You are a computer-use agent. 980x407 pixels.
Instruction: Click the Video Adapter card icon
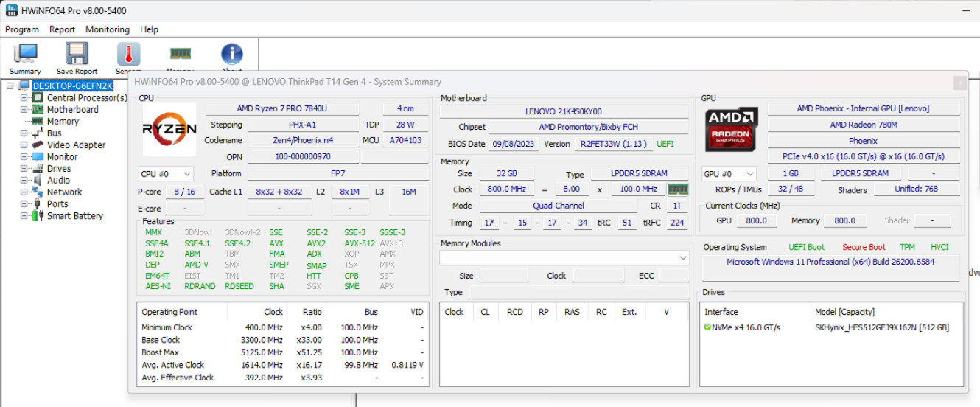38,145
